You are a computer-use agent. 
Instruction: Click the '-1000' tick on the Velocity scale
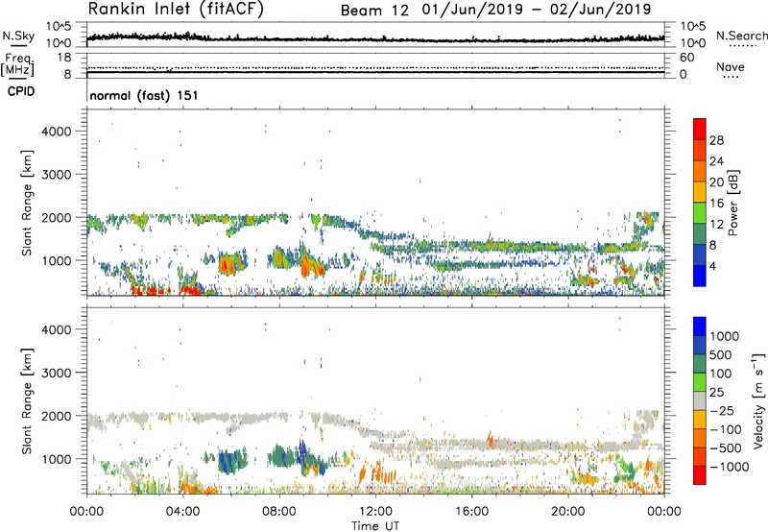[729, 467]
